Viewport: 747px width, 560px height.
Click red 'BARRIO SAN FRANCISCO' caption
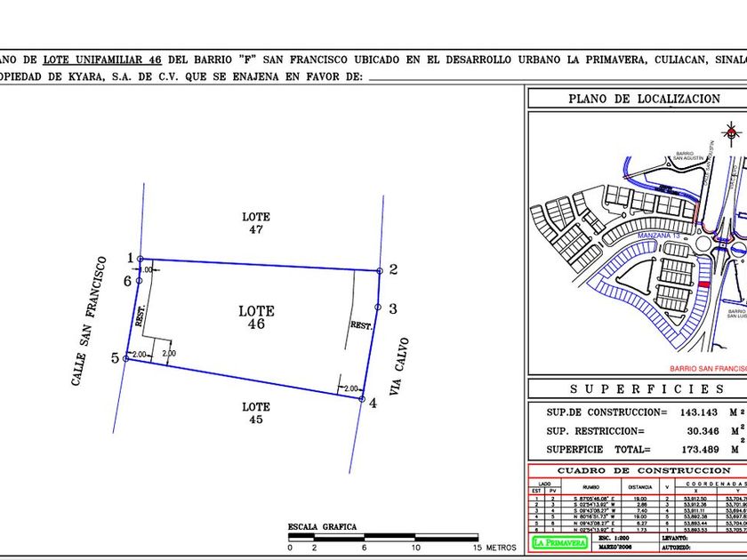tap(709, 369)
